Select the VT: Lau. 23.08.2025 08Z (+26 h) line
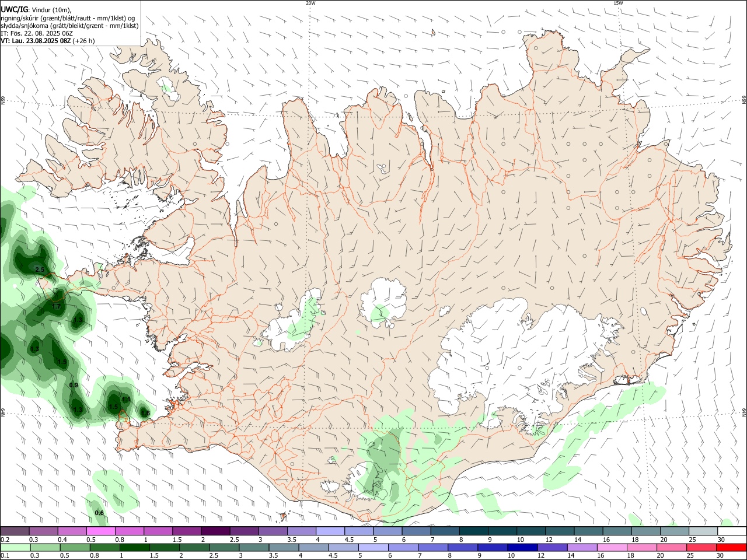The image size is (747, 560). (x=47, y=41)
